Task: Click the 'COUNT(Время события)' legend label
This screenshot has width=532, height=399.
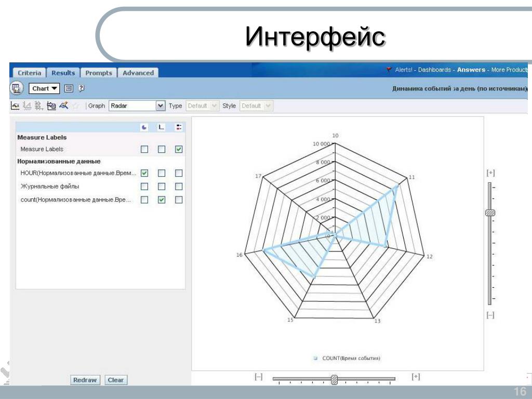Action: coord(351,358)
